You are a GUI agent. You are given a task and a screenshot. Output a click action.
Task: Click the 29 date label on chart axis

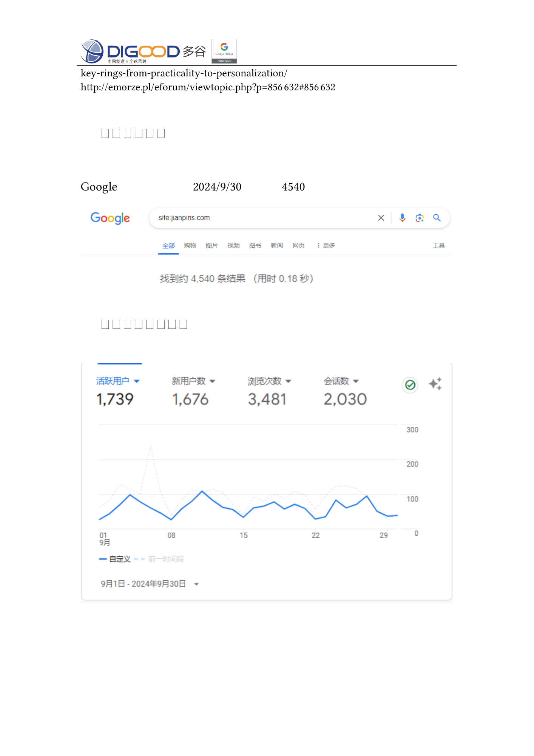tap(384, 535)
